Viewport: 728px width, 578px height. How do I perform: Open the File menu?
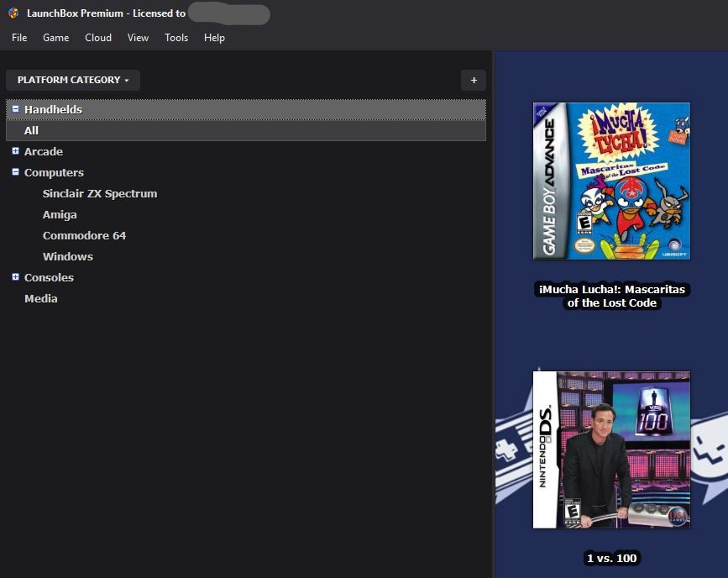tap(19, 38)
